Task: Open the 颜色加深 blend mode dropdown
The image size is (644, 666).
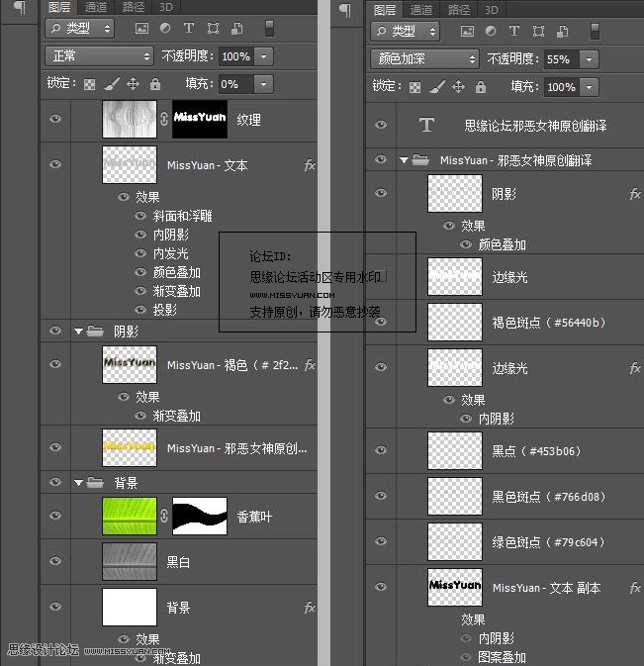Action: point(424,58)
